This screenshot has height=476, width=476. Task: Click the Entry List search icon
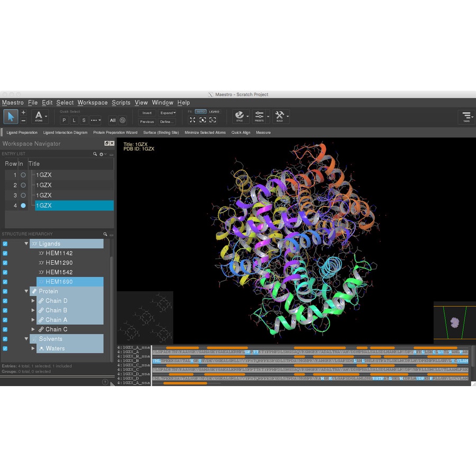click(95, 154)
